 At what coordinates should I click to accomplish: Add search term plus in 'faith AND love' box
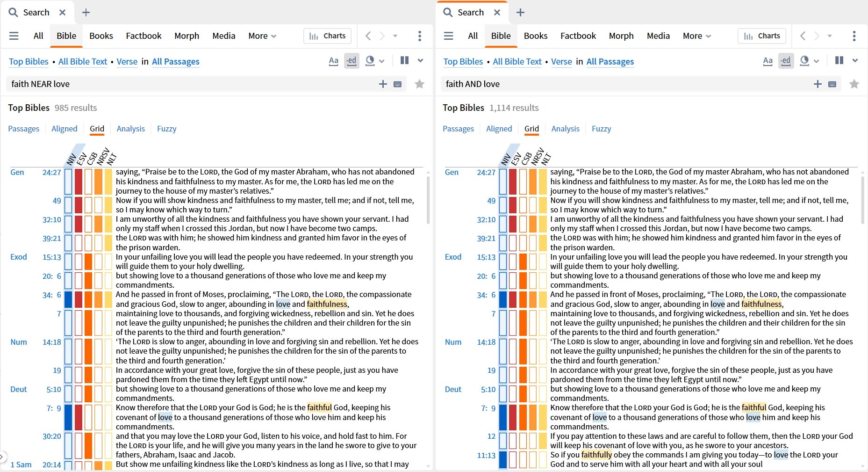tap(818, 84)
